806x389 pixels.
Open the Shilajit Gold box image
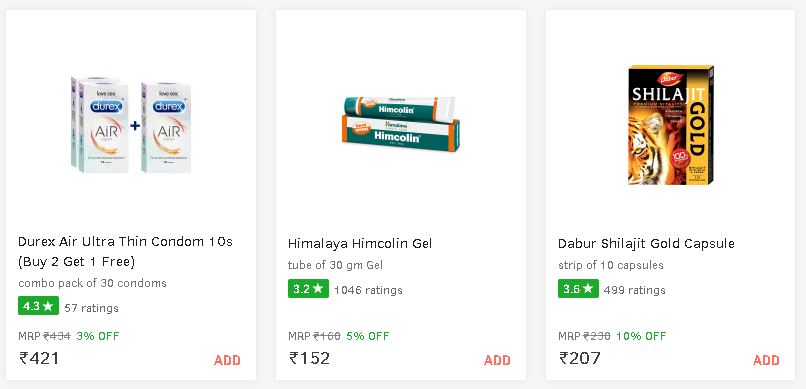[x=671, y=124]
